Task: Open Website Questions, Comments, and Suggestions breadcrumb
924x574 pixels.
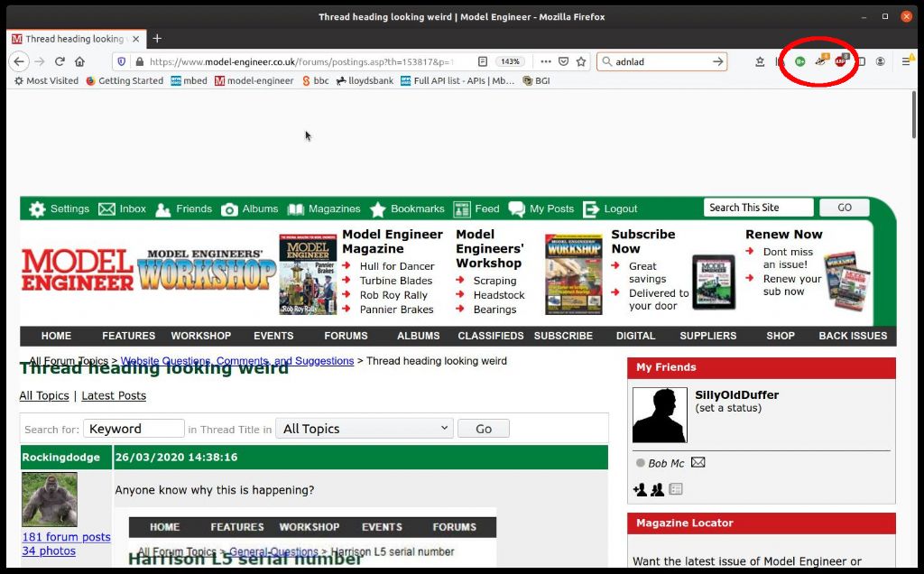Action: 237,361
